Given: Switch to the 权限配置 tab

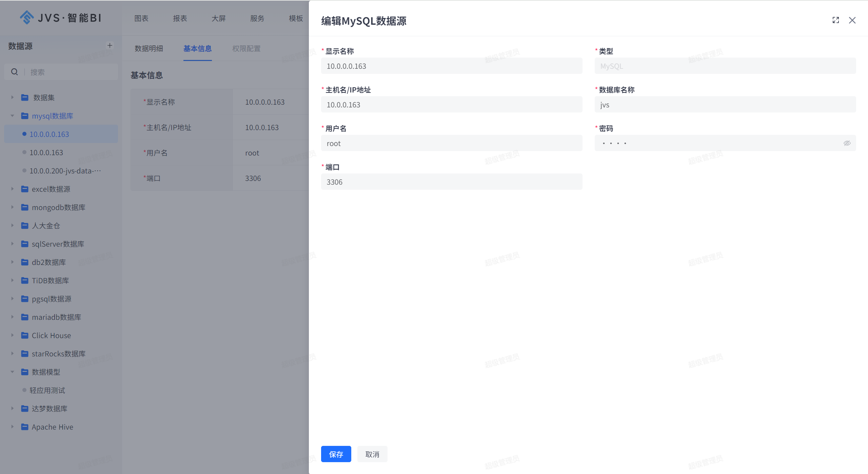Looking at the screenshot, I should click(x=246, y=48).
